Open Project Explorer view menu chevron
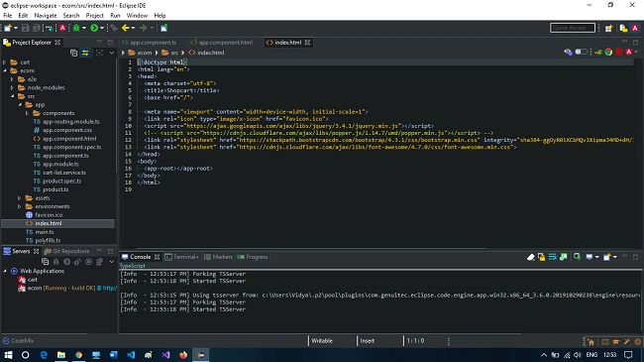644x362 pixels. click(111, 53)
